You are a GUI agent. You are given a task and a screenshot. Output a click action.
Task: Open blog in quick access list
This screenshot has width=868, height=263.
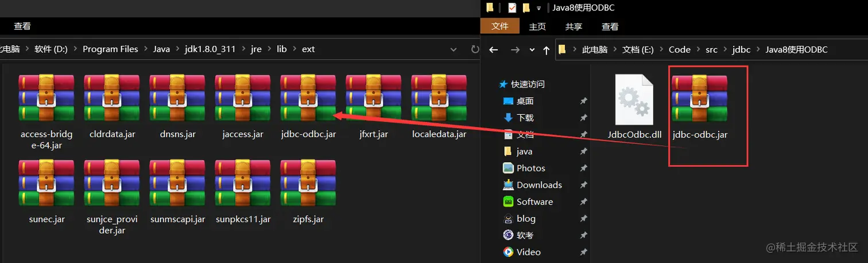526,219
